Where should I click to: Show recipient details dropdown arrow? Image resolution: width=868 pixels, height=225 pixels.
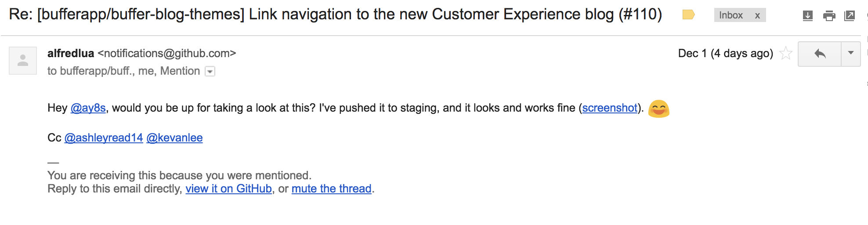210,71
